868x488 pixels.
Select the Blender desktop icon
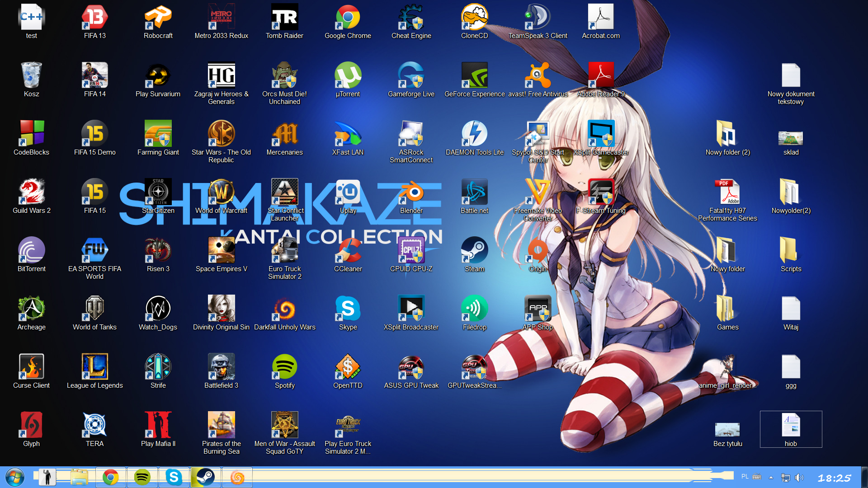[x=411, y=196]
